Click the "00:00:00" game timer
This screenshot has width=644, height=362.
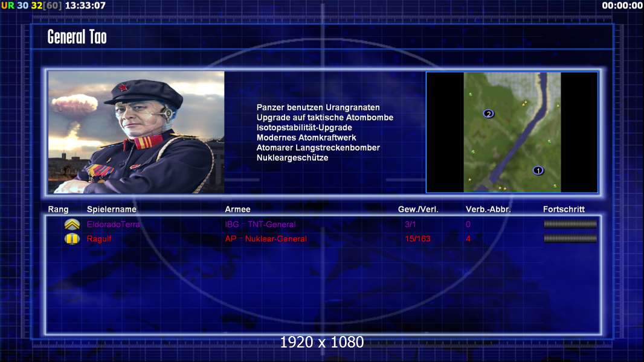click(x=622, y=6)
